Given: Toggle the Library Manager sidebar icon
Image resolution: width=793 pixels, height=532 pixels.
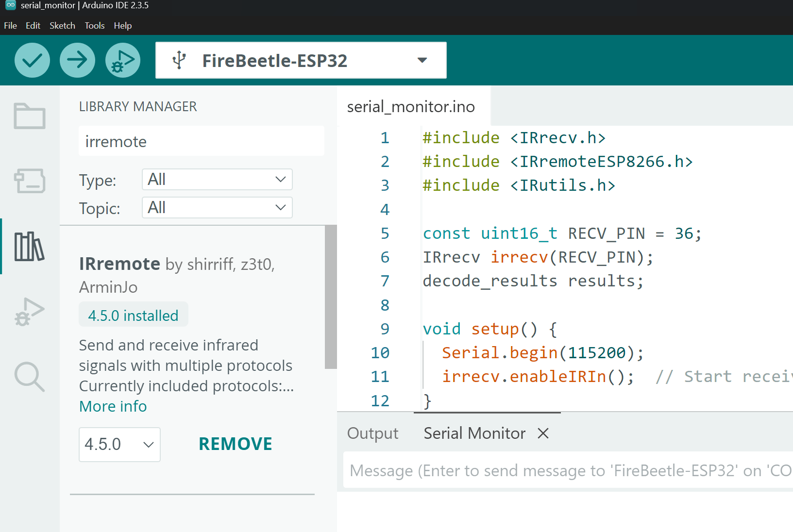Looking at the screenshot, I should [x=30, y=246].
